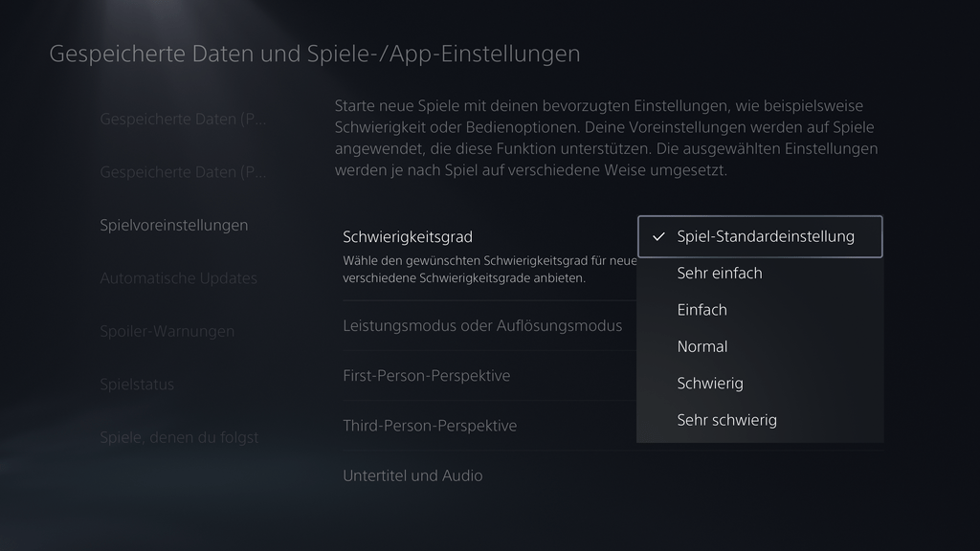Select the first Gespeicherte Daten sidebar entry

(x=183, y=119)
